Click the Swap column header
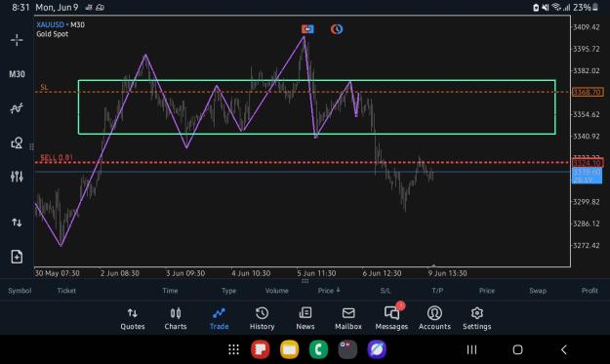 (x=538, y=291)
